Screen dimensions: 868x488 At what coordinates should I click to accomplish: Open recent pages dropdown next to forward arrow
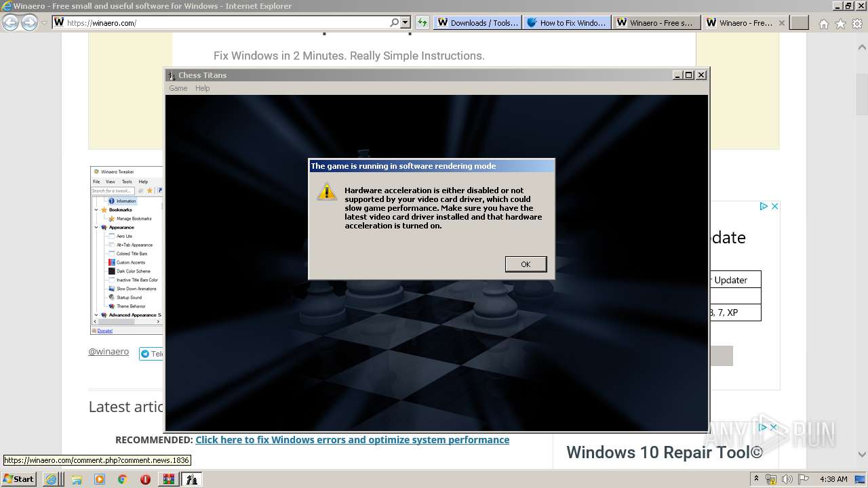pos(44,22)
